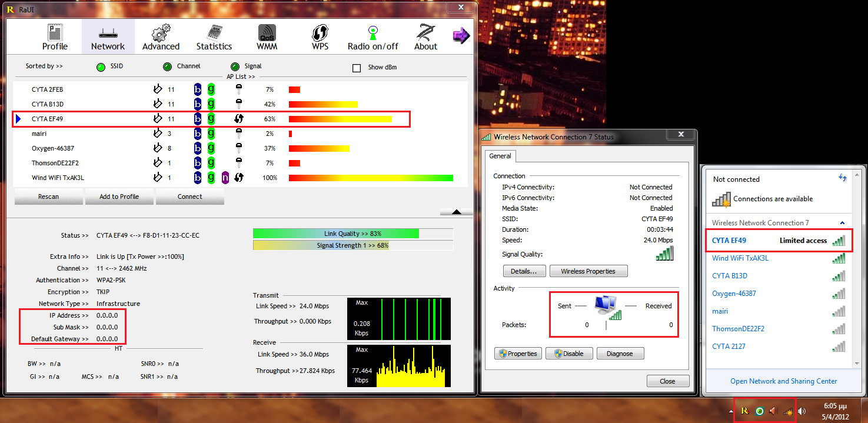Select the Network router icon
The height and width of the screenshot is (423, 868).
[108, 36]
